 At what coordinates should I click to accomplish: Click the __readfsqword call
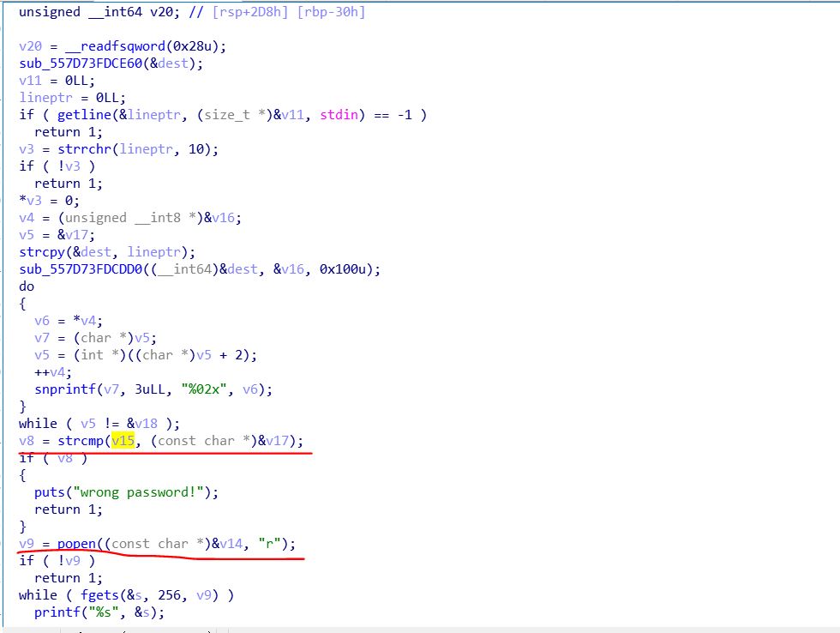[115, 46]
